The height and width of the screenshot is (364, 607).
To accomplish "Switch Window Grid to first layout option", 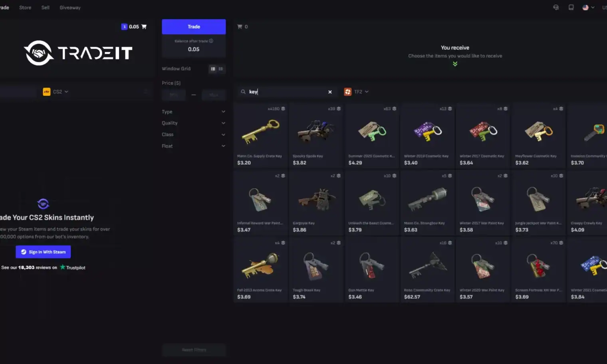I will pyautogui.click(x=213, y=69).
